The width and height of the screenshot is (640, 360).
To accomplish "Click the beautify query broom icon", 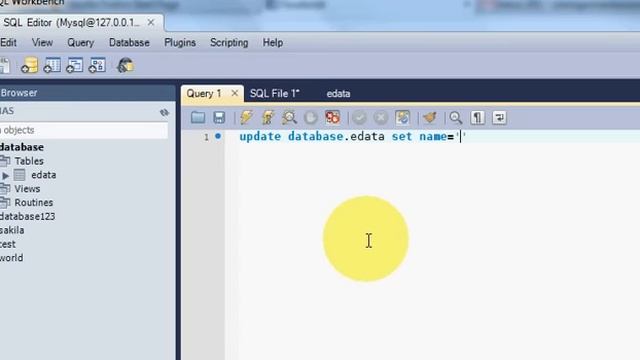I will tap(429, 118).
